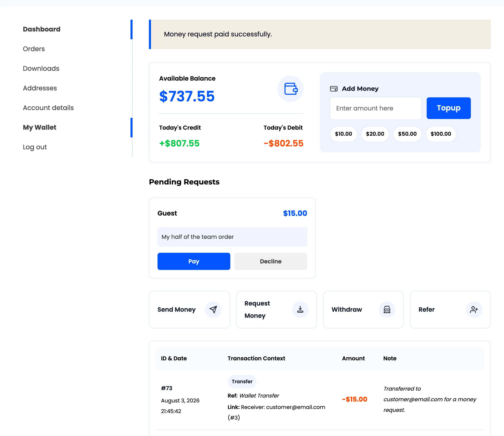Click the Pending Requests heading
The width and height of the screenshot is (504, 436).
pyautogui.click(x=184, y=182)
